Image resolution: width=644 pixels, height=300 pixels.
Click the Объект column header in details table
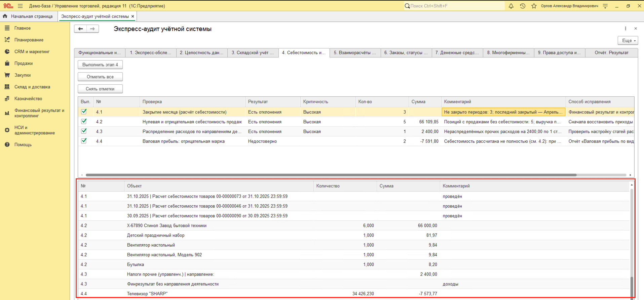[219, 186]
